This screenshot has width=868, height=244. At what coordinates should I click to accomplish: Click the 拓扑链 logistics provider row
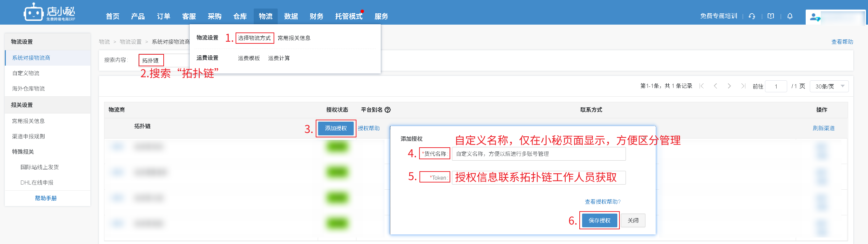476,128
